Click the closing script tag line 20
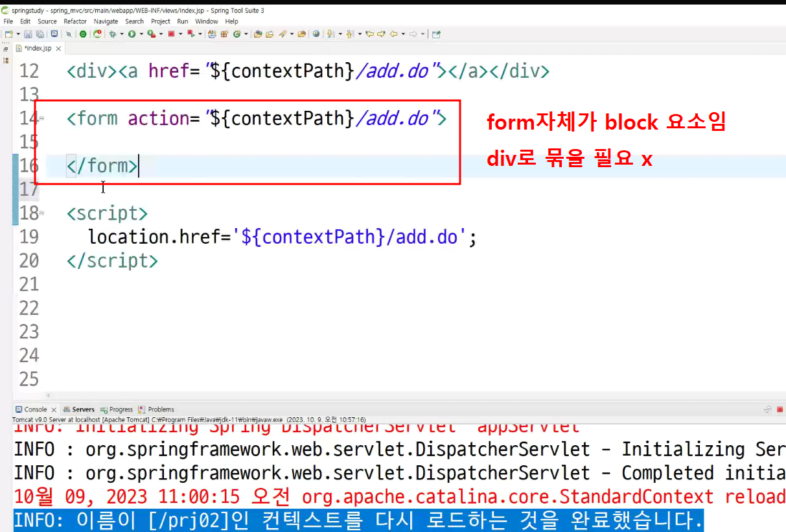The height and width of the screenshot is (532, 786). (x=112, y=261)
